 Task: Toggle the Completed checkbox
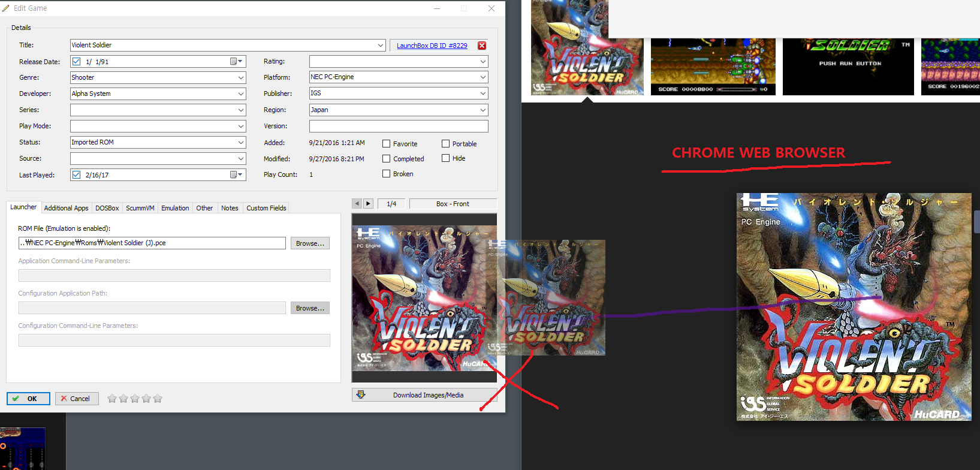387,159
